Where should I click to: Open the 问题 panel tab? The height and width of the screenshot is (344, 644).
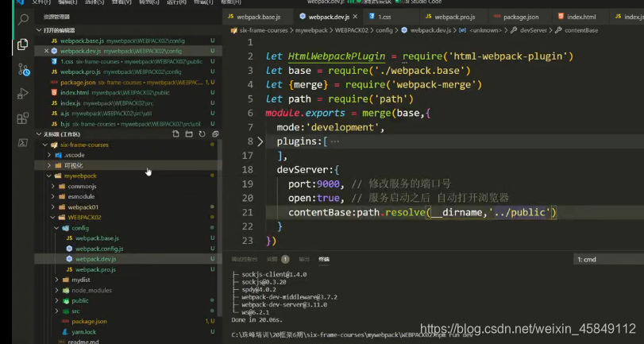click(272, 259)
